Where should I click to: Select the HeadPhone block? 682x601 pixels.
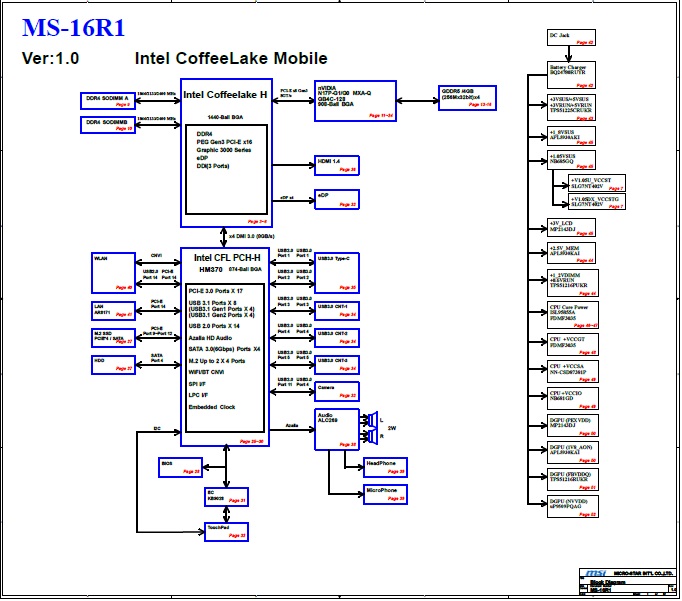pyautogui.click(x=385, y=467)
